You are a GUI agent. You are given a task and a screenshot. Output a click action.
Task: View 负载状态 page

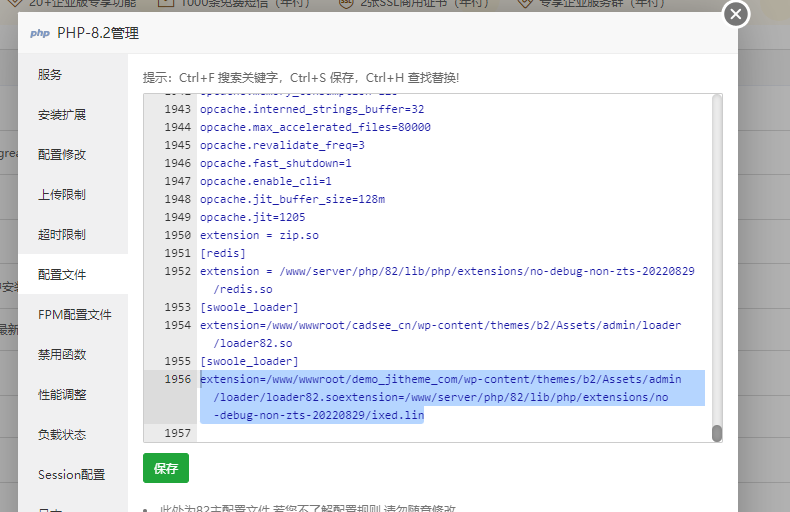tap(62, 434)
